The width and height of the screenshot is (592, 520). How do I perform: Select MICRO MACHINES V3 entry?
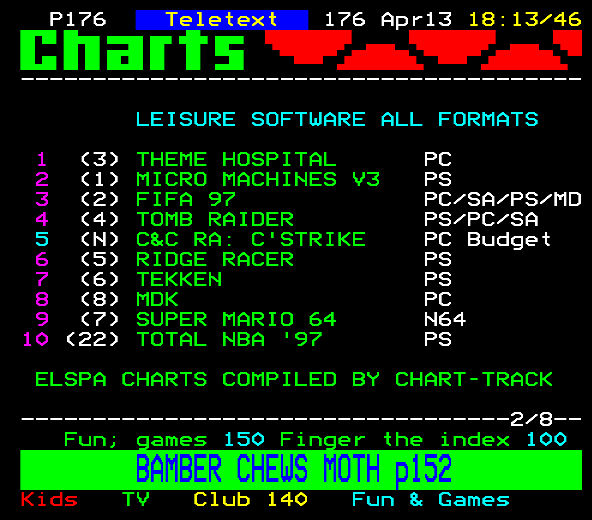258,179
